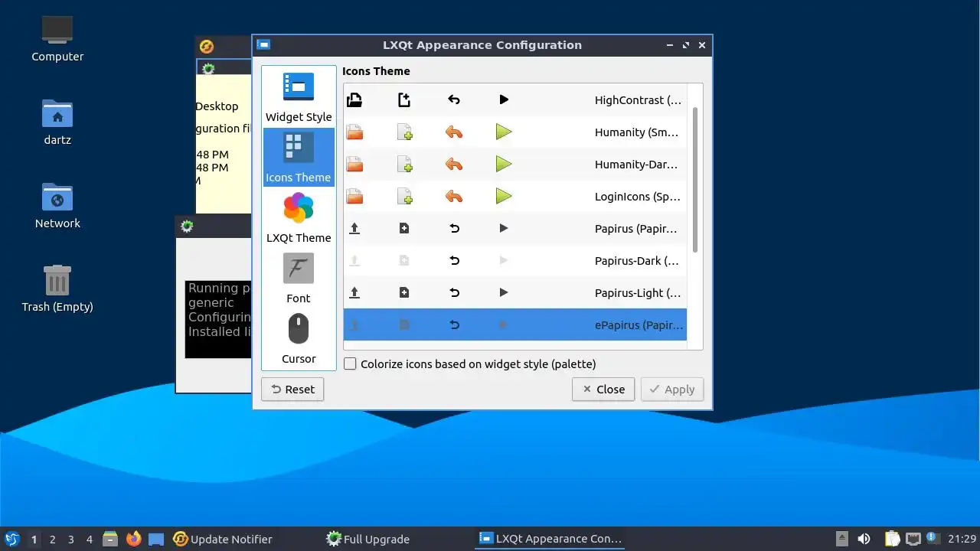This screenshot has height=551, width=980.
Task: Click the Reset button
Action: pos(292,390)
